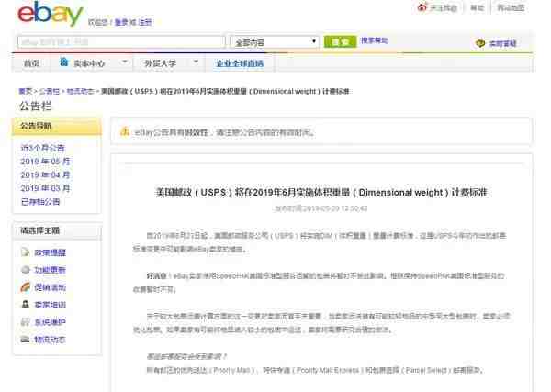Viewport: 551px width, 392px height.
Task: Click the person icon next to 卖家培训
Action: click(26, 305)
